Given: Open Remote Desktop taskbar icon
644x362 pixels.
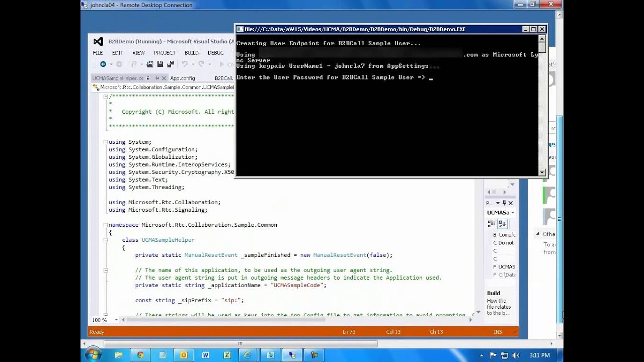Looking at the screenshot, I should click(x=292, y=355).
